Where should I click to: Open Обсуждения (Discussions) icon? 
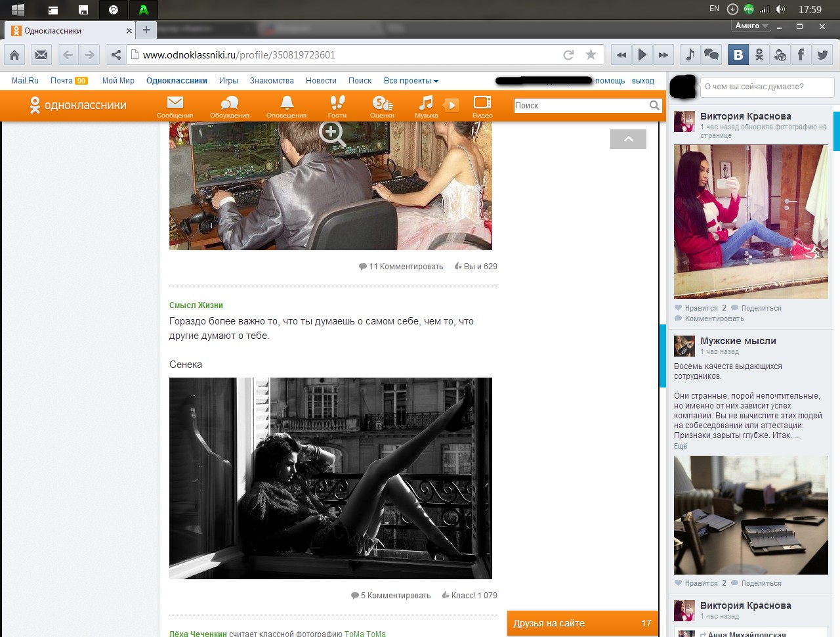[229, 106]
